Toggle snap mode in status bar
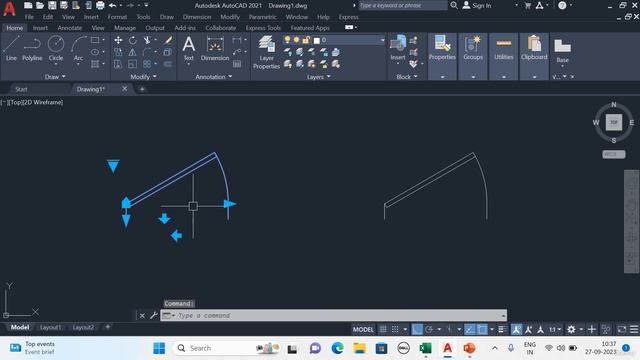 395,329
